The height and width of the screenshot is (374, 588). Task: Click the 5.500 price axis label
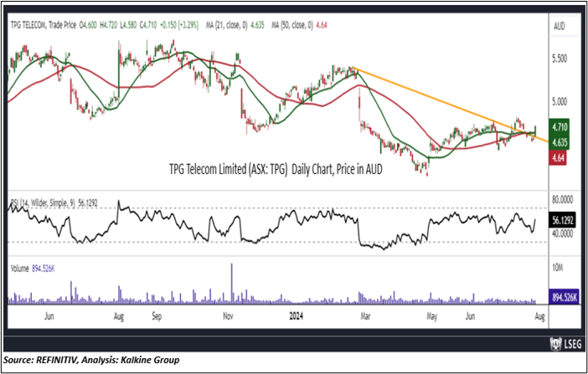click(x=560, y=59)
